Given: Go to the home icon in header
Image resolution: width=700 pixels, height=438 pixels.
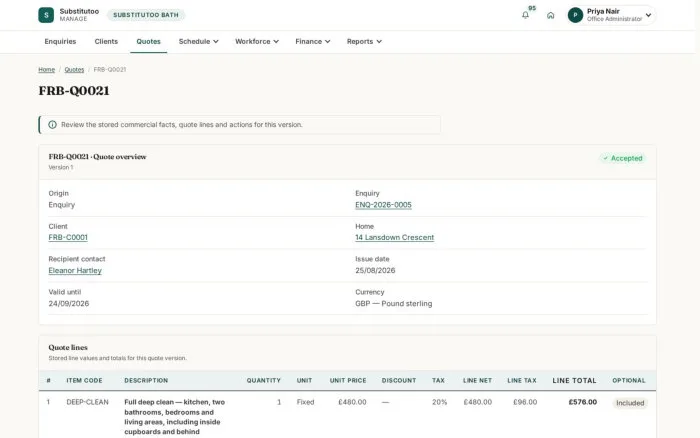Looking at the screenshot, I should click(550, 15).
